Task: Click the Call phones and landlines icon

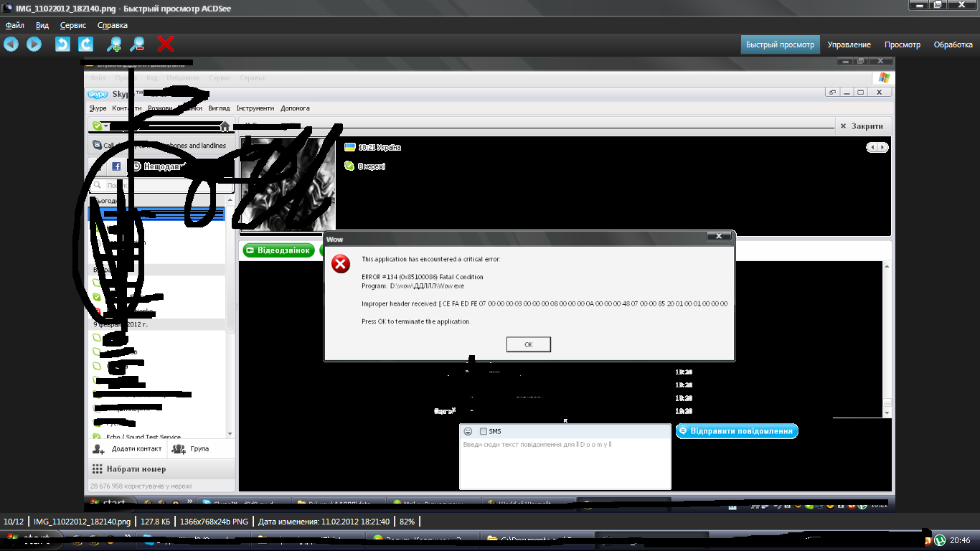Action: 98,145
